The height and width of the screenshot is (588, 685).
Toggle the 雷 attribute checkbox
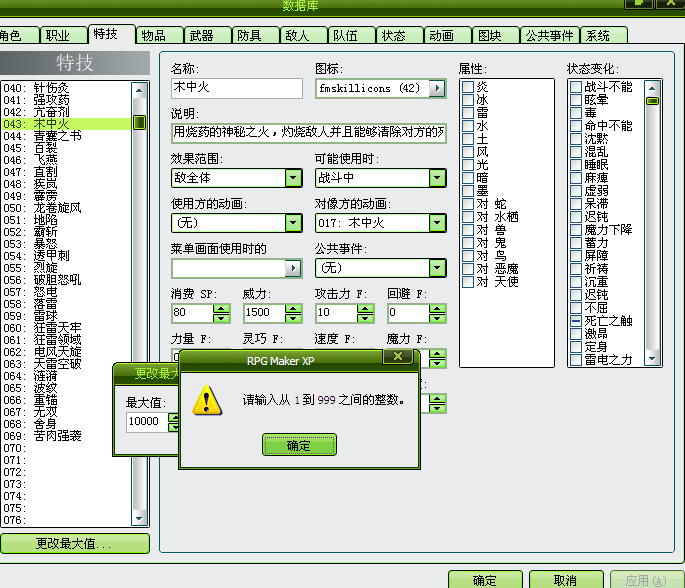[x=468, y=113]
